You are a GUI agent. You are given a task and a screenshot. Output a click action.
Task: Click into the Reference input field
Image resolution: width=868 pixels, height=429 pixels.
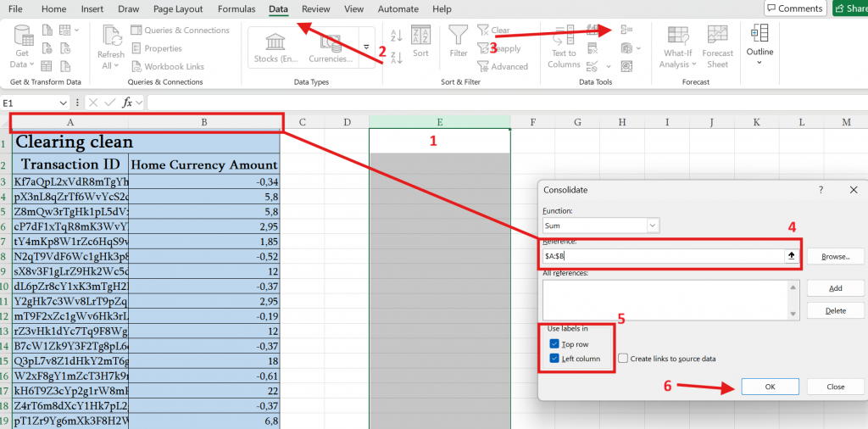pyautogui.click(x=661, y=256)
